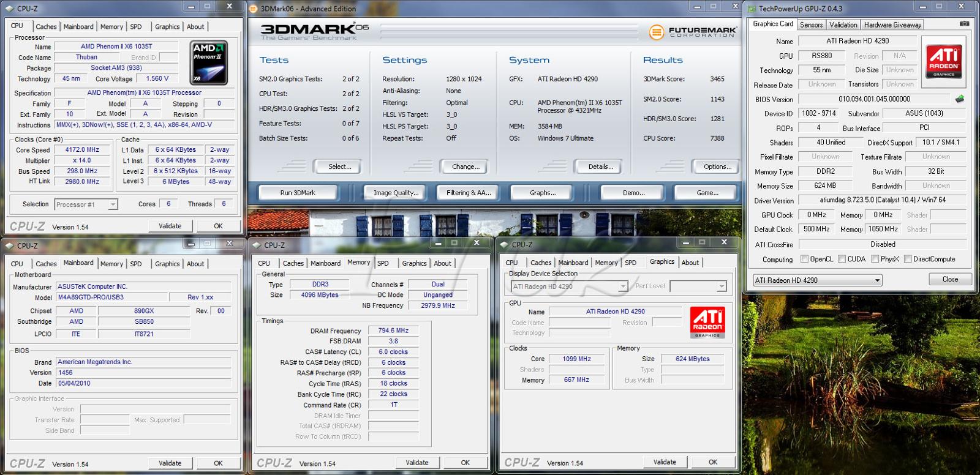The image size is (980, 475).
Task: Click Close button in GPU-Z
Action: (950, 279)
